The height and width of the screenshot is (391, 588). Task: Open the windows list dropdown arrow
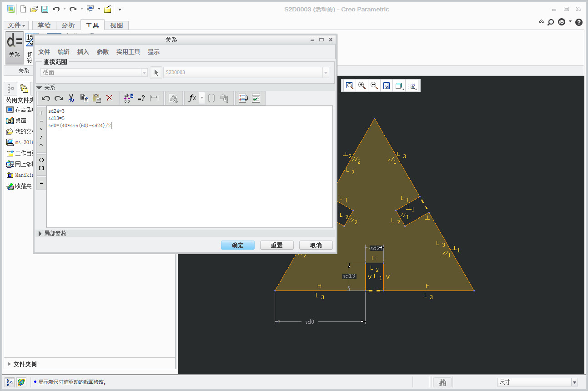pyautogui.click(x=99, y=9)
